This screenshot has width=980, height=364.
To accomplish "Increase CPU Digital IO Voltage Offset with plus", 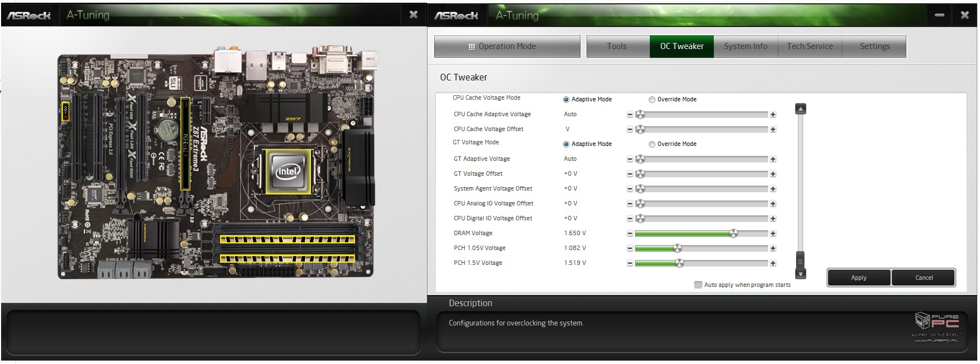I will coord(773,219).
